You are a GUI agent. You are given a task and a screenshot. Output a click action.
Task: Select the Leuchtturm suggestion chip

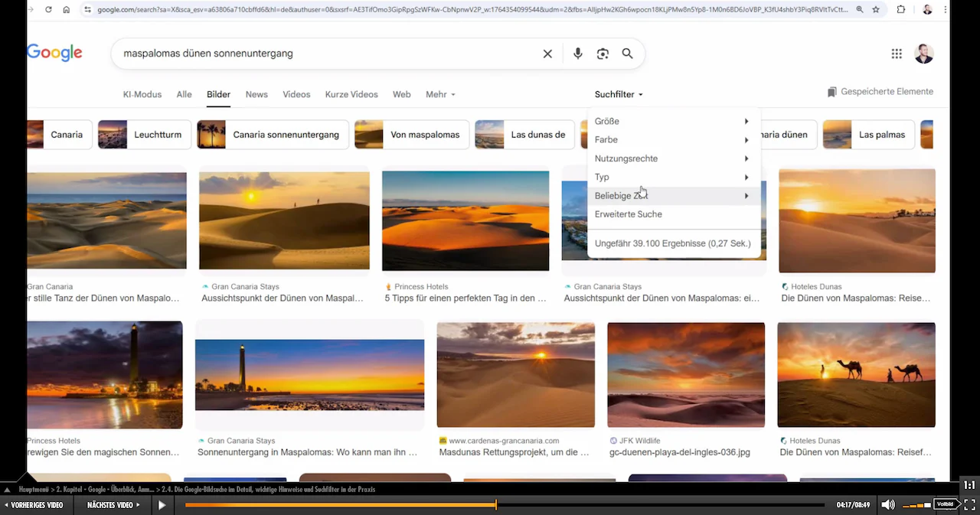click(x=144, y=135)
